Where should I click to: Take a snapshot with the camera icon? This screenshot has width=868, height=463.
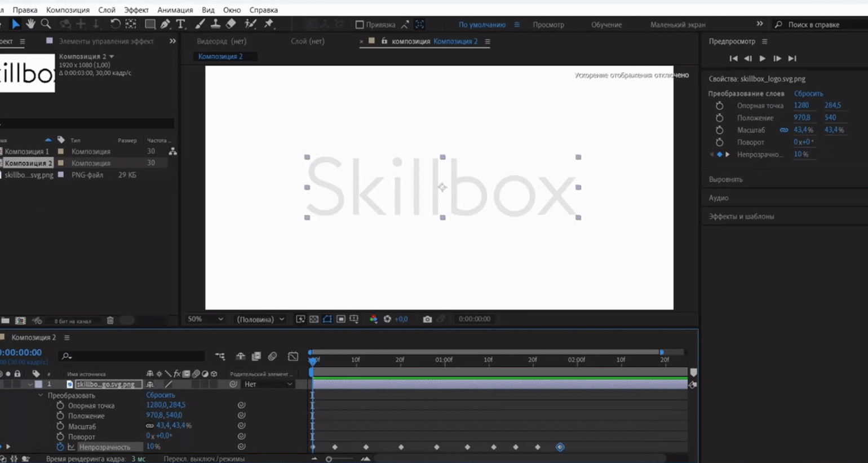427,319
